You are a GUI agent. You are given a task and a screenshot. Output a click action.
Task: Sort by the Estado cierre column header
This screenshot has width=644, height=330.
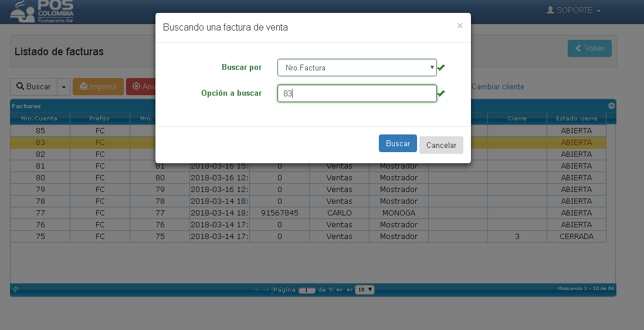pyautogui.click(x=576, y=119)
